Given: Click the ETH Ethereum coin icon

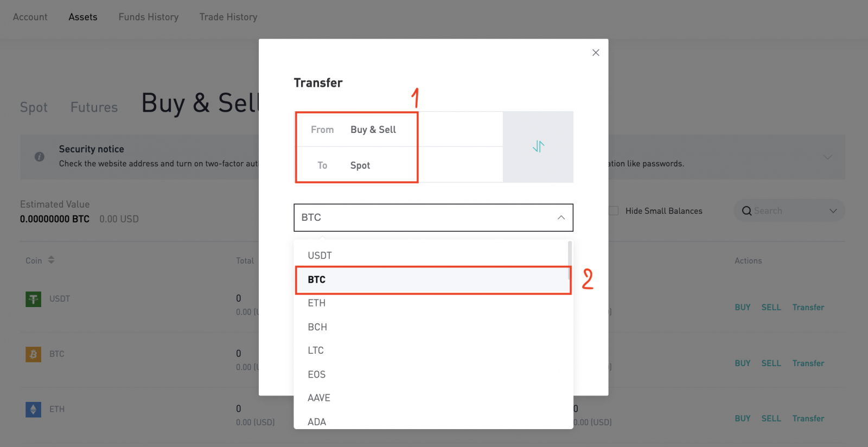Looking at the screenshot, I should [x=33, y=409].
